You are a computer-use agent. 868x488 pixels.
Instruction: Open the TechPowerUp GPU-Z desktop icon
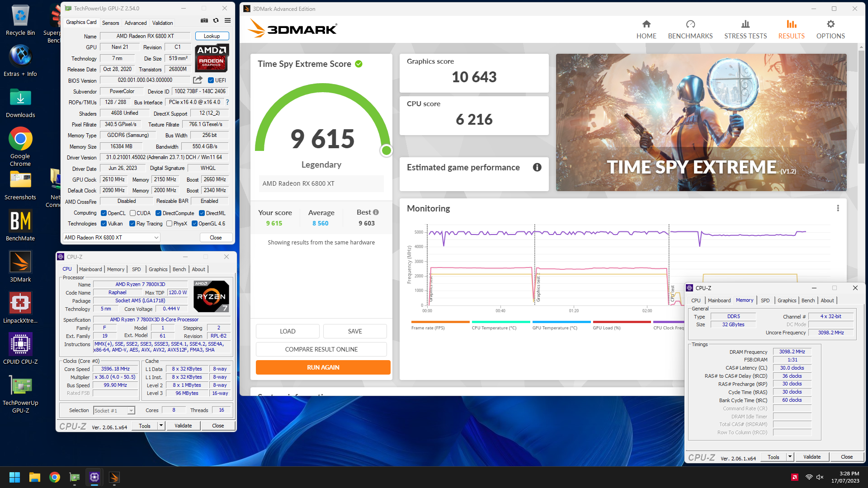pos(20,394)
